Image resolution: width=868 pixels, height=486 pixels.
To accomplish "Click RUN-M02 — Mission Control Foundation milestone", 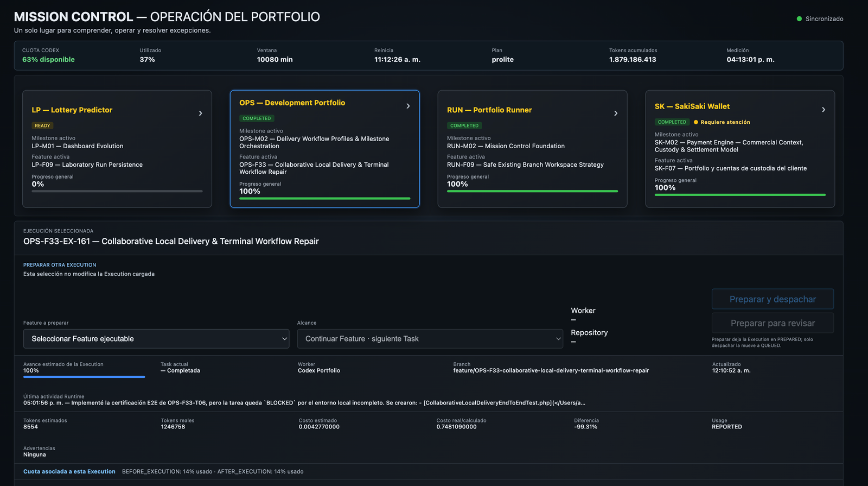I will [x=506, y=146].
